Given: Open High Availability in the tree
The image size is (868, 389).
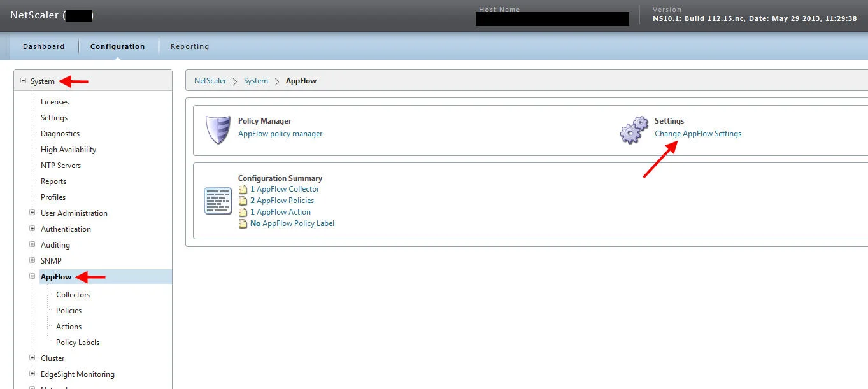Looking at the screenshot, I should [68, 150].
